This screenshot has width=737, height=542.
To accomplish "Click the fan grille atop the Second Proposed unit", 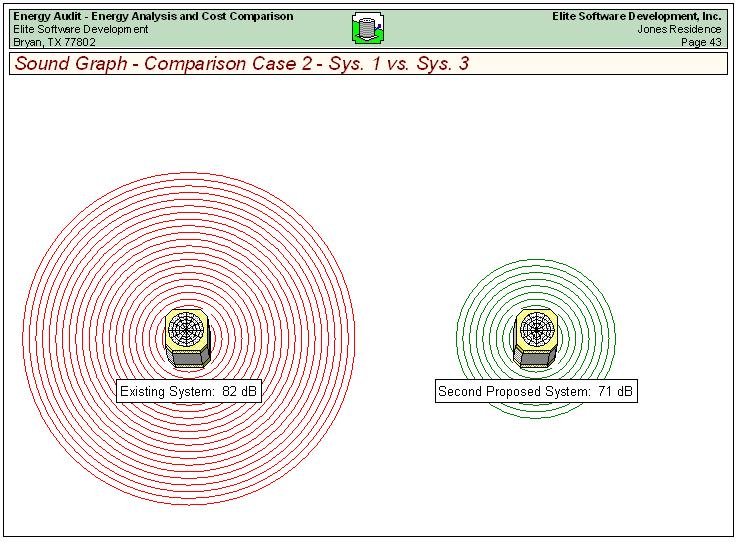I will [x=536, y=326].
